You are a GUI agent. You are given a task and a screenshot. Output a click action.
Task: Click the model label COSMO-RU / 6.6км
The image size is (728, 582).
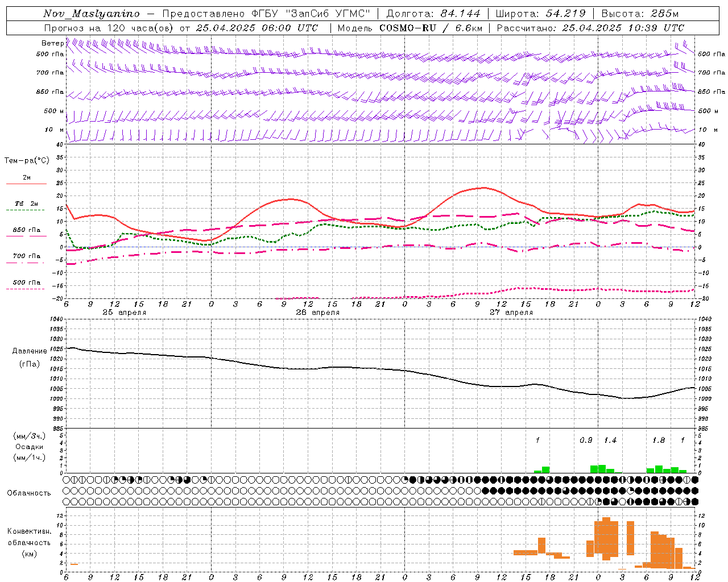click(x=431, y=28)
